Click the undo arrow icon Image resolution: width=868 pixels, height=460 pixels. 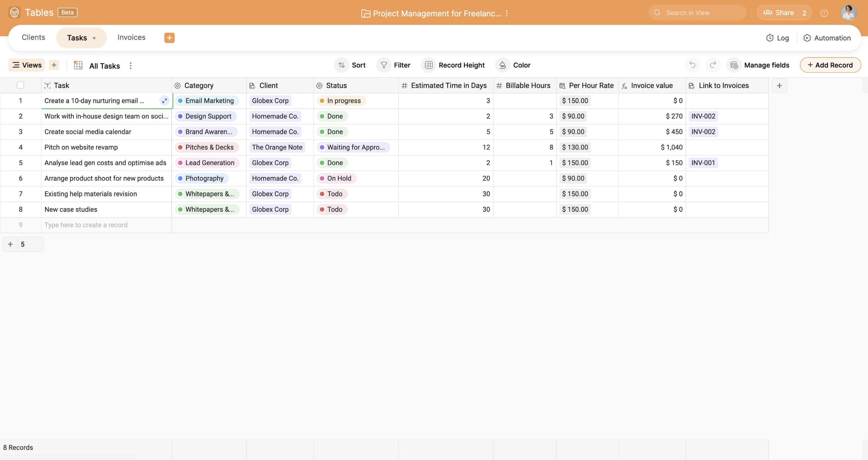(692, 65)
